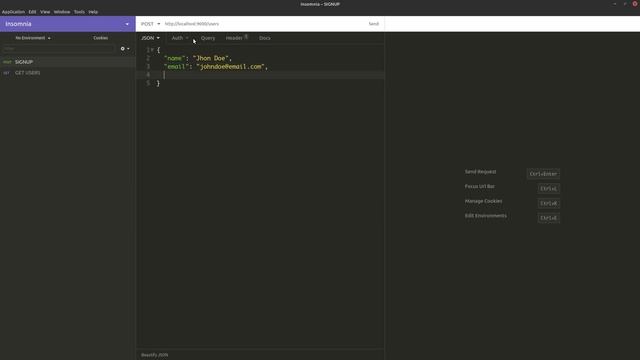Viewport: 640px width, 360px height.
Task: Change the POST method dropdown
Action: tap(150, 24)
